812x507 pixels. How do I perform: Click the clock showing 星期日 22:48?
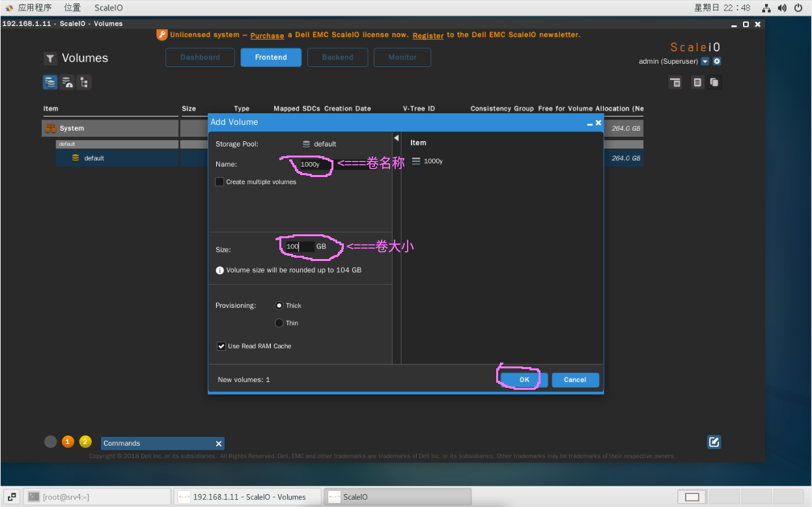pyautogui.click(x=722, y=8)
